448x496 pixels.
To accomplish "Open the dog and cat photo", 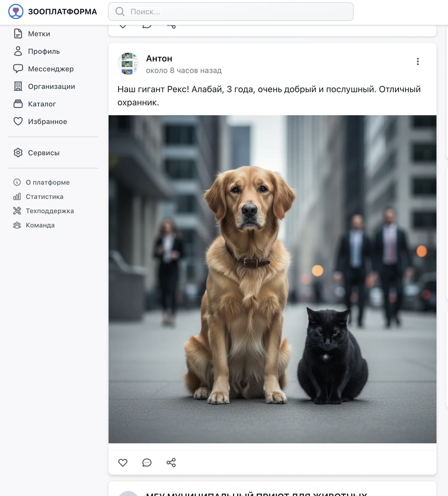I will pos(272,279).
